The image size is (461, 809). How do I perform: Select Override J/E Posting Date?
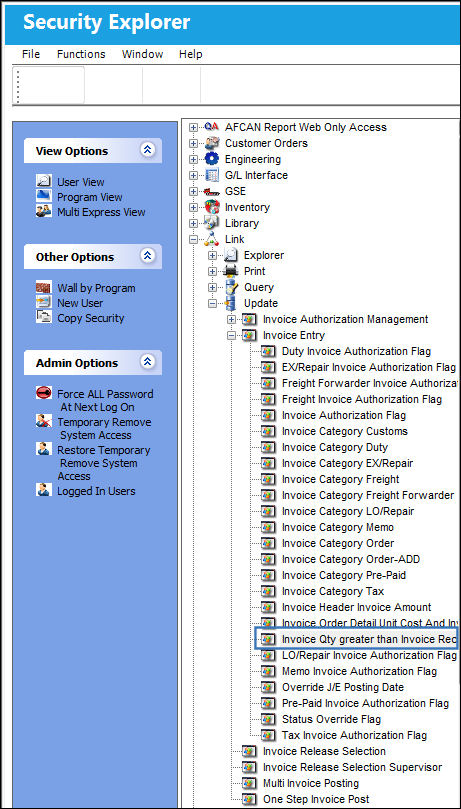(343, 687)
